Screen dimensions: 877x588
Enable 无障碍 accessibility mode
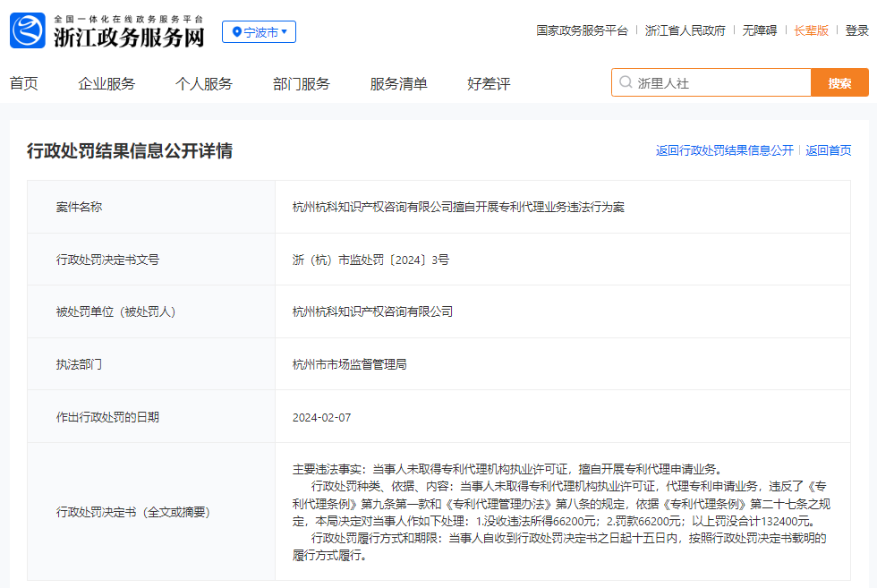click(759, 30)
